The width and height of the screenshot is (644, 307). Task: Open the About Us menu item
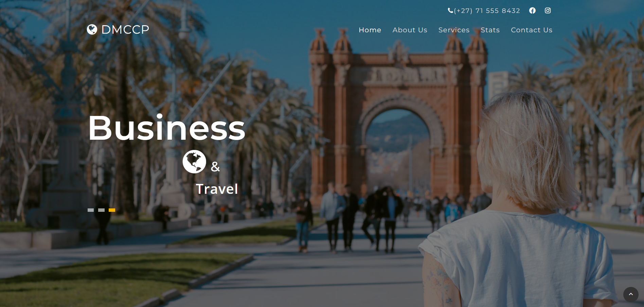click(410, 30)
